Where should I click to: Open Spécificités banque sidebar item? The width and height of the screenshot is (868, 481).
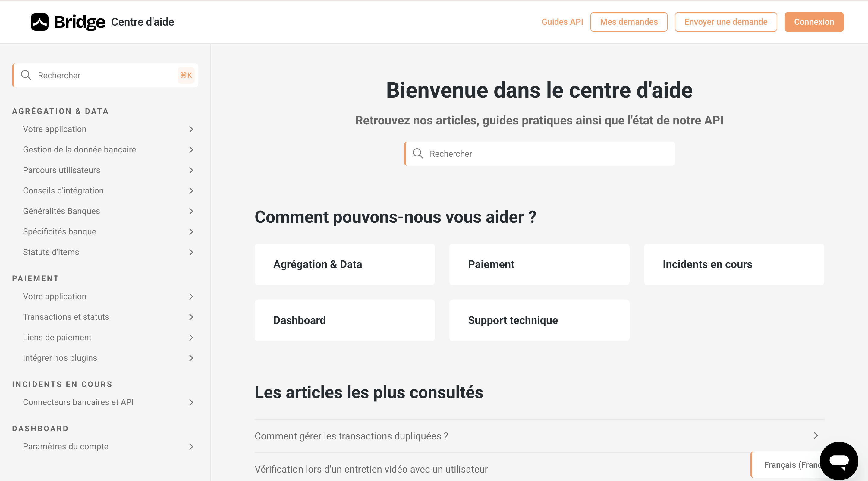click(59, 232)
